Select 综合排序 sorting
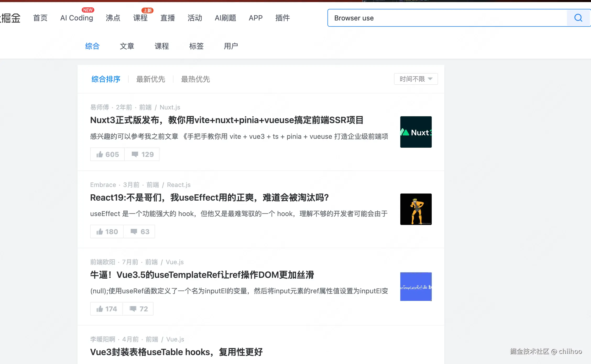This screenshot has width=591, height=364. [106, 79]
